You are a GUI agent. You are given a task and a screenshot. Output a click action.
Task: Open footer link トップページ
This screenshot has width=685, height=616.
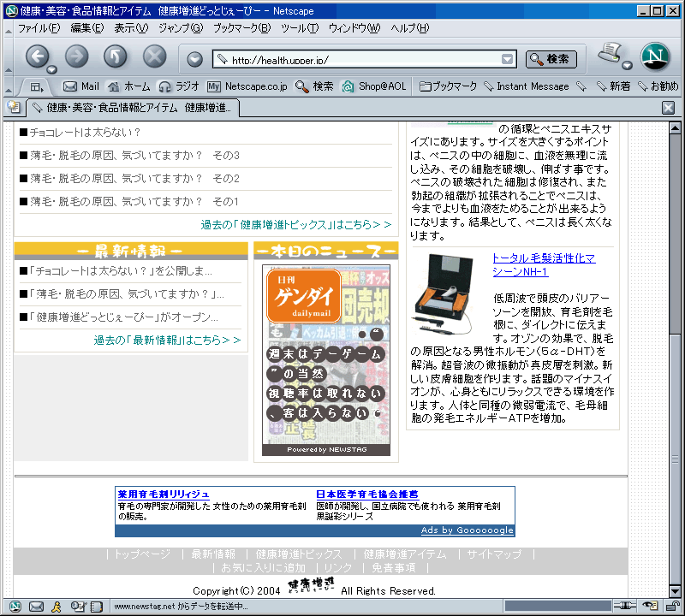[x=142, y=554]
